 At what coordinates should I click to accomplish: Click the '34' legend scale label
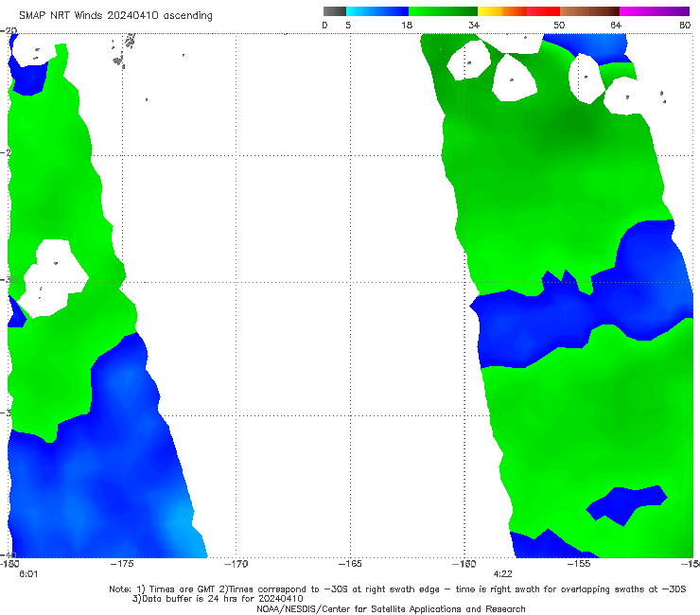click(x=474, y=26)
